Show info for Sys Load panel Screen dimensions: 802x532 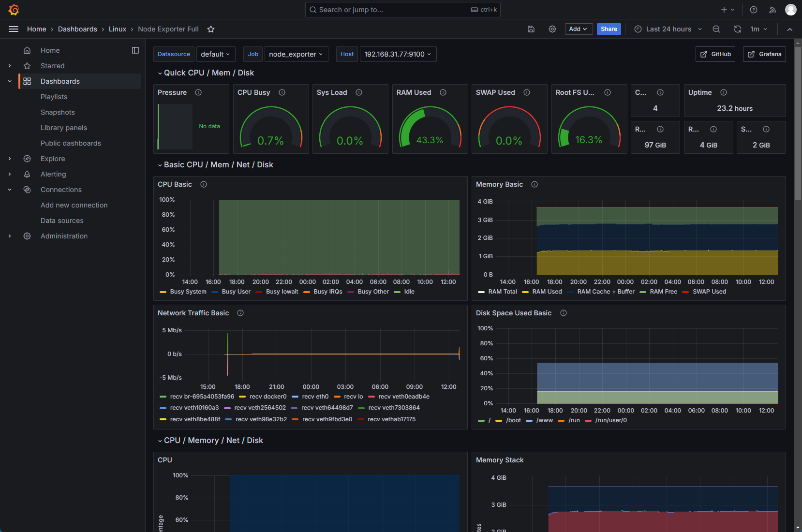pos(359,92)
